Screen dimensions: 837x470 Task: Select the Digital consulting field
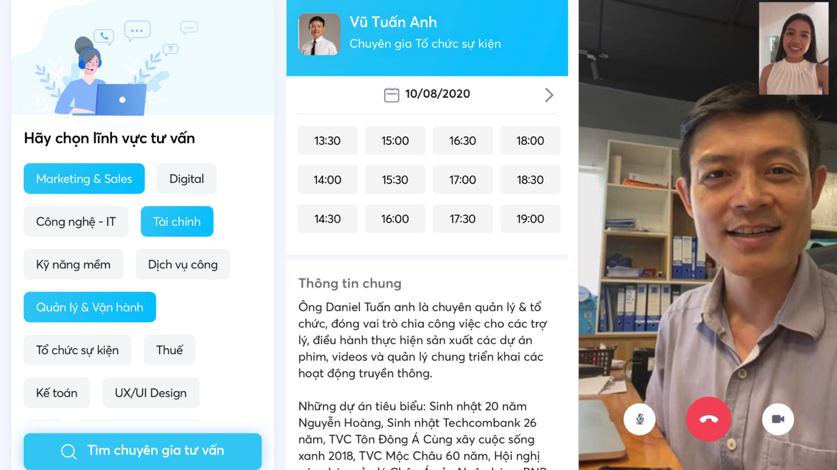187,178
